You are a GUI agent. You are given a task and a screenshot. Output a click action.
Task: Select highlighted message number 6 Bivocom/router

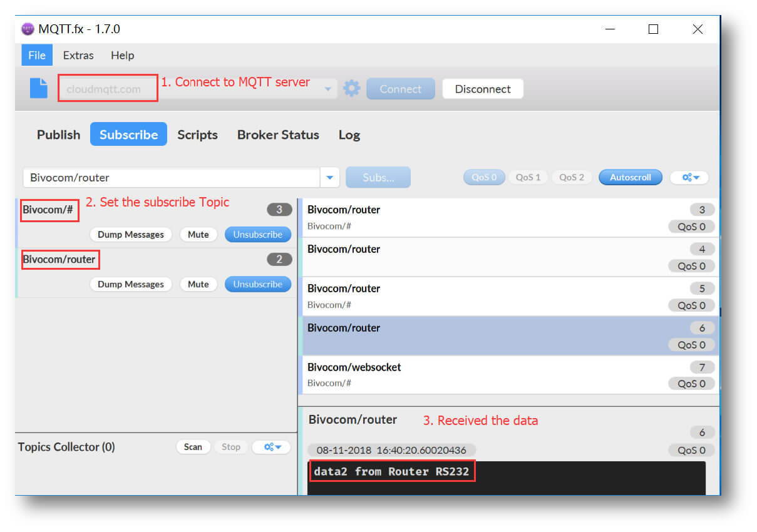pos(510,336)
